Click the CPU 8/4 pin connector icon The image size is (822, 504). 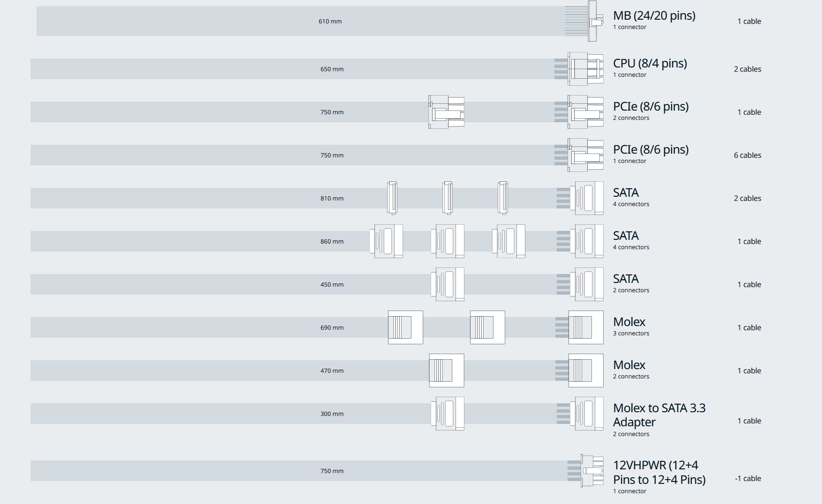[585, 69]
